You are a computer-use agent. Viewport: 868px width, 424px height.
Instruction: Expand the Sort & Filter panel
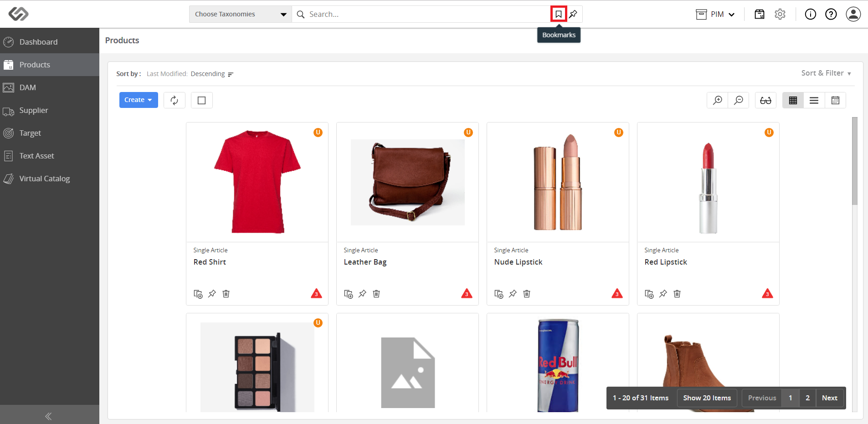coord(826,73)
